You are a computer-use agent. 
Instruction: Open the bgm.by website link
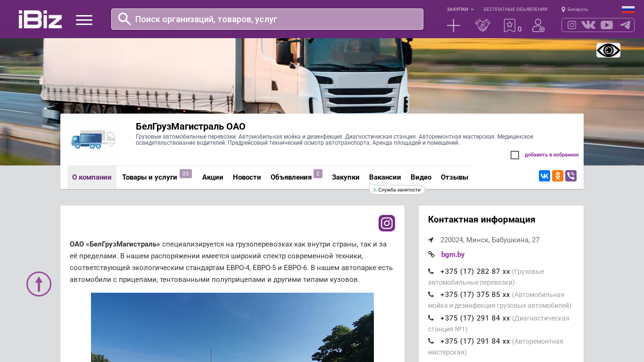coord(453,255)
